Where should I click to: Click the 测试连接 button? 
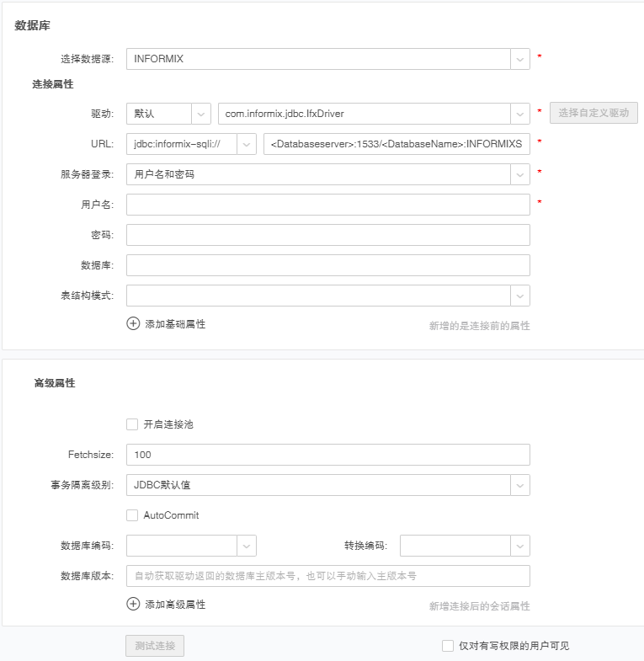pos(155,646)
